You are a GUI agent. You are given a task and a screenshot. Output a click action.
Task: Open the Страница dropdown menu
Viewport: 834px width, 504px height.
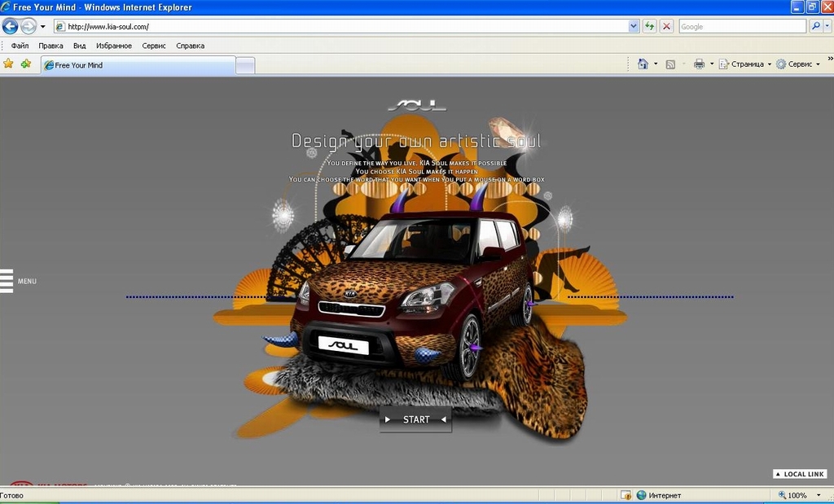(x=744, y=64)
